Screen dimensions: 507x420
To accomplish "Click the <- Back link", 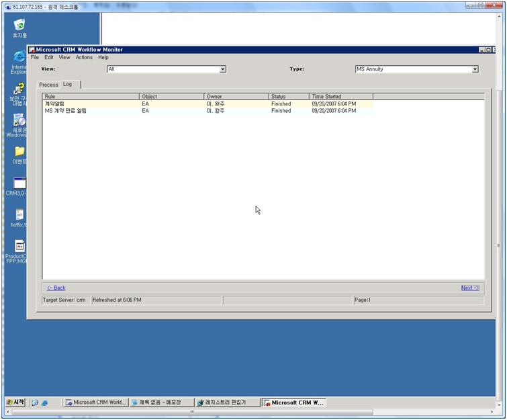I will pyautogui.click(x=56, y=288).
